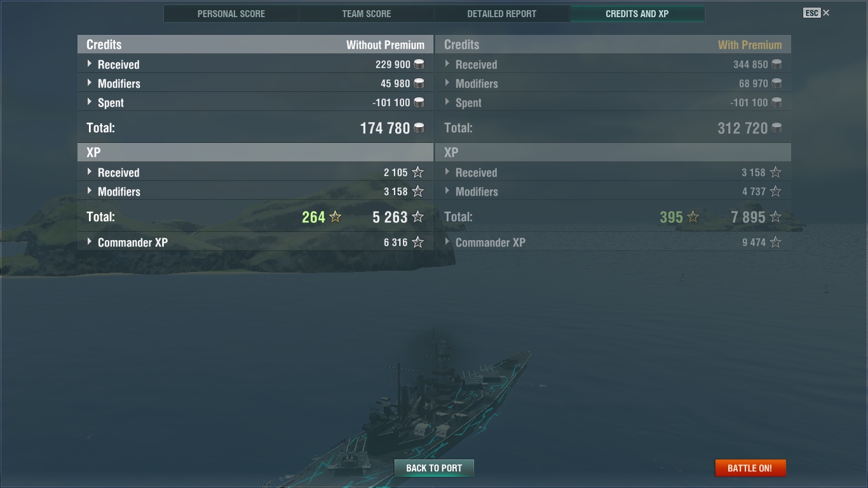Return via Back to Port button
The height and width of the screenshot is (488, 868).
coord(434,468)
